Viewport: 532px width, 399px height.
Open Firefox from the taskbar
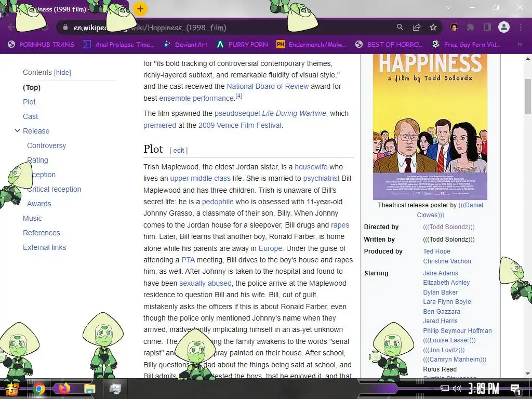click(64, 389)
